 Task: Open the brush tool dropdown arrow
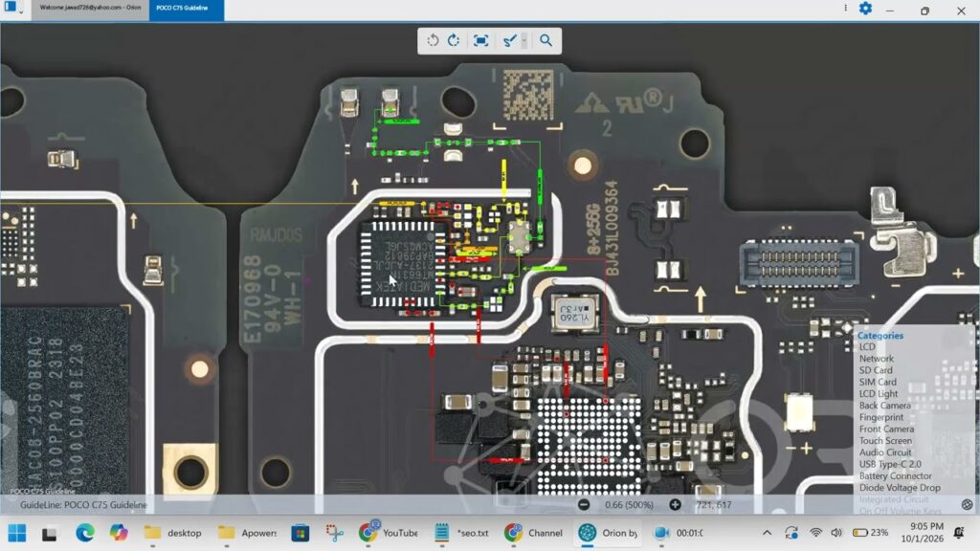524,40
